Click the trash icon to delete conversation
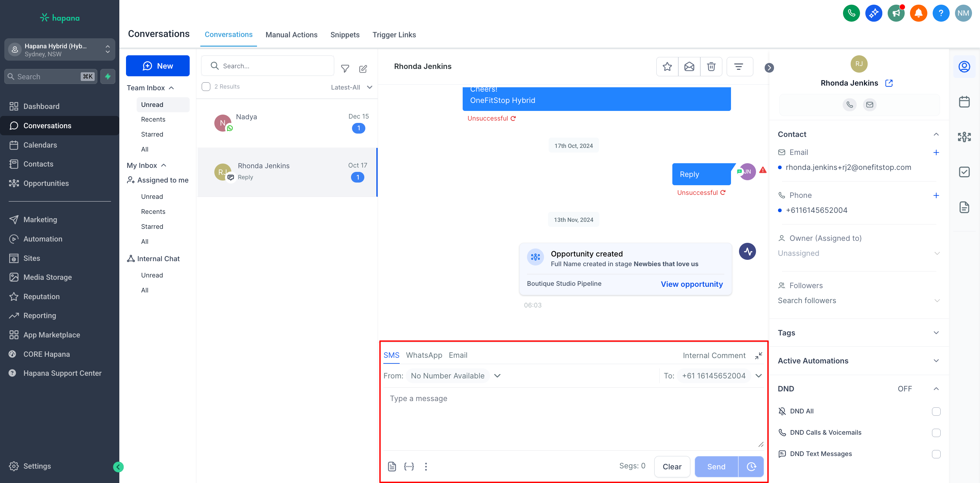 [711, 67]
